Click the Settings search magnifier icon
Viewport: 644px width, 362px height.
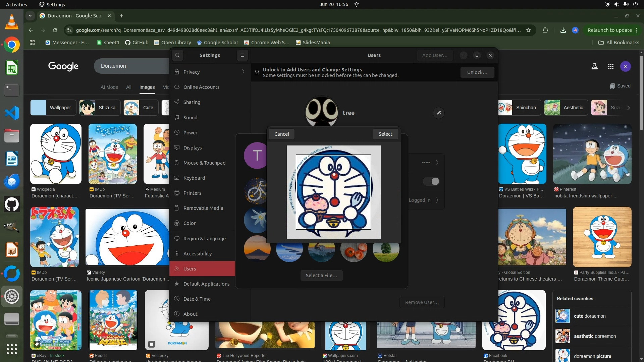point(177,55)
